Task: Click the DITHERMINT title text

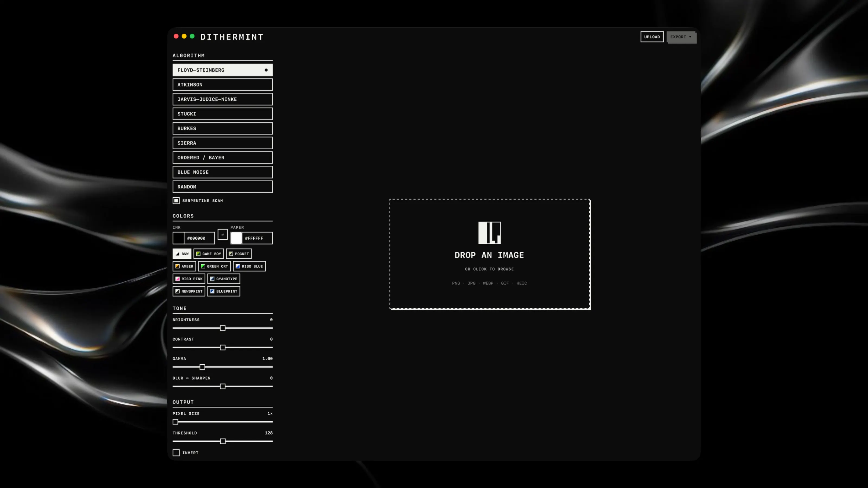Action: pos(232,37)
